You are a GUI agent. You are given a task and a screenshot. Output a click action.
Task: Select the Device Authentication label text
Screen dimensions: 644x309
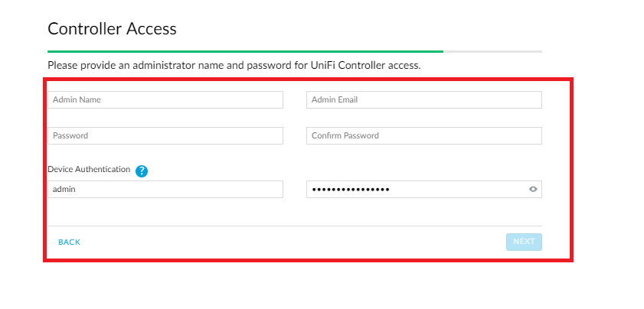coord(89,169)
